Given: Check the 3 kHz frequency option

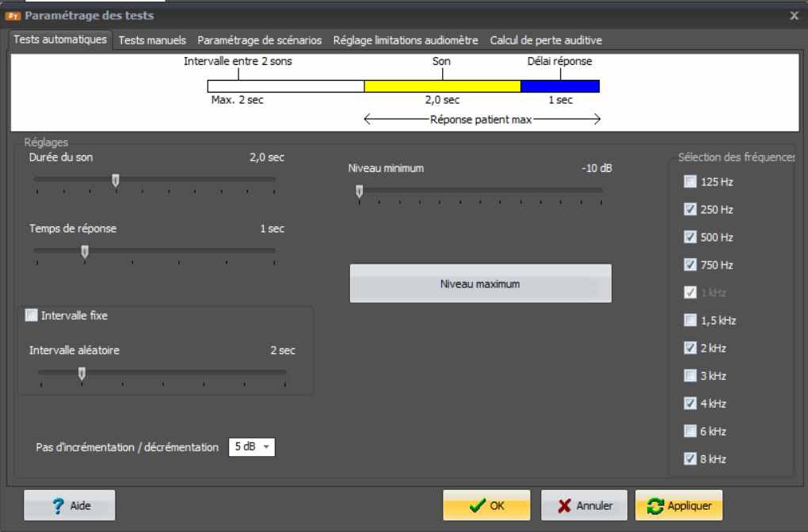Looking at the screenshot, I should pos(690,376).
